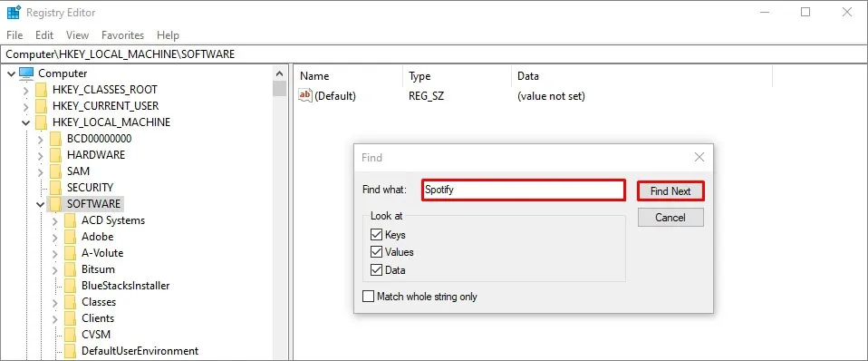Click the Classes folder icon
The height and width of the screenshot is (361, 868).
[x=70, y=302]
